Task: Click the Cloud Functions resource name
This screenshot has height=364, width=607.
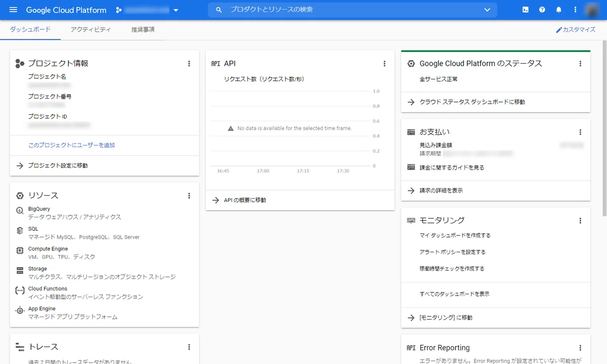Action: coord(48,289)
